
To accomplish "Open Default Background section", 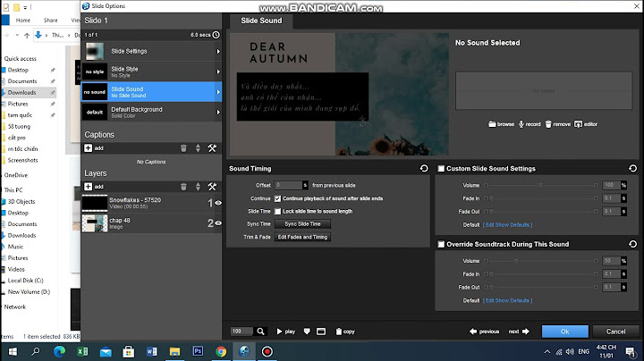I will 151,112.
